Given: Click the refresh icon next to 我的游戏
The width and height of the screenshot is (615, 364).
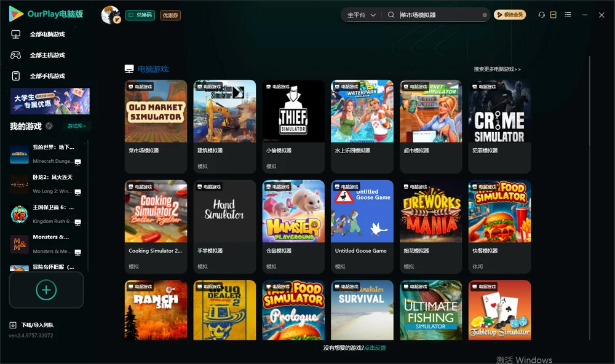Looking at the screenshot, I should coord(49,126).
